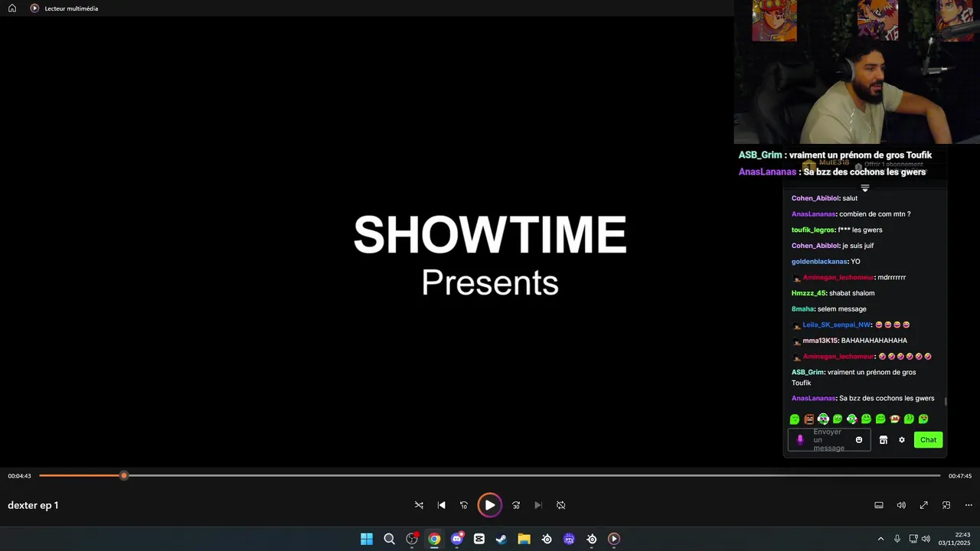Open the more options menu
980x551 pixels.
click(969, 505)
